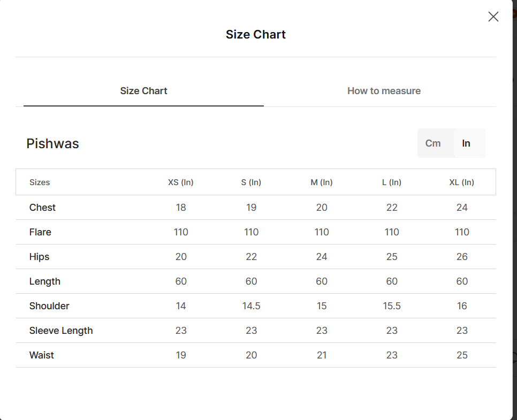Click the Waist row label
The image size is (517, 420).
click(x=42, y=355)
